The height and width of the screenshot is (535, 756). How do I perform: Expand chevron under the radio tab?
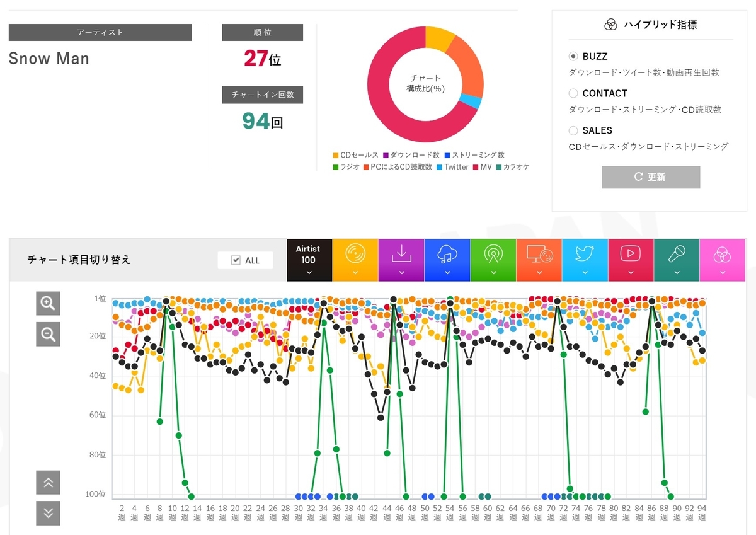[x=493, y=273]
